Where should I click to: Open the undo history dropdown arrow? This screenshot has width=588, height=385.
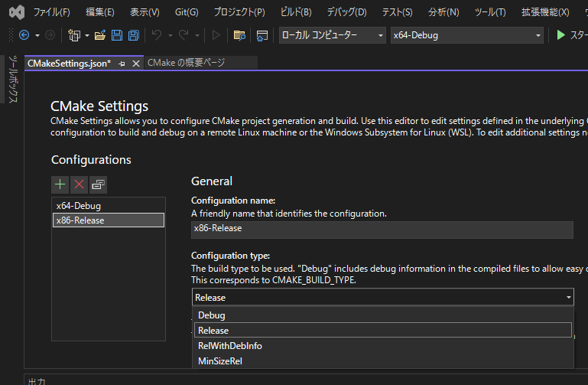point(171,36)
